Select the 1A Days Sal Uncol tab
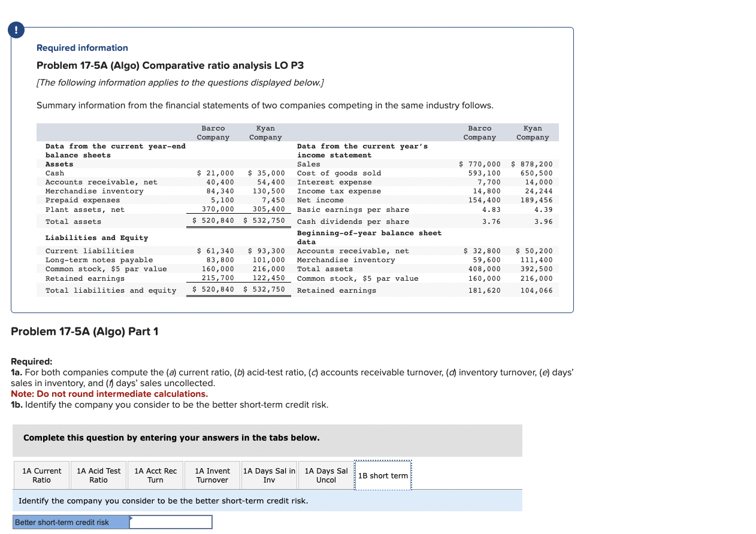 pyautogui.click(x=325, y=475)
